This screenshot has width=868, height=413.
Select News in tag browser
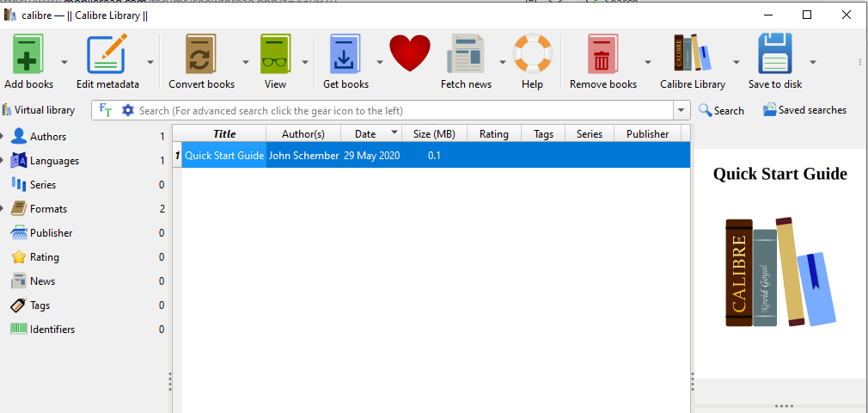pyautogui.click(x=43, y=281)
